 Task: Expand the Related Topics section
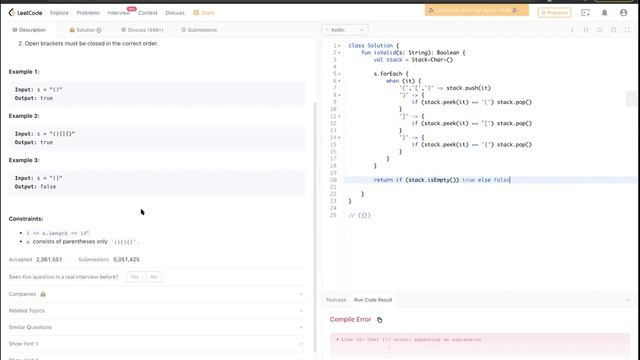[x=156, y=311]
